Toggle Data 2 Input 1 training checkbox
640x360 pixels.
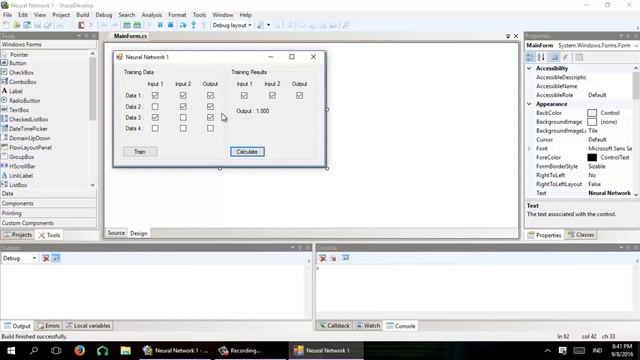155,107
